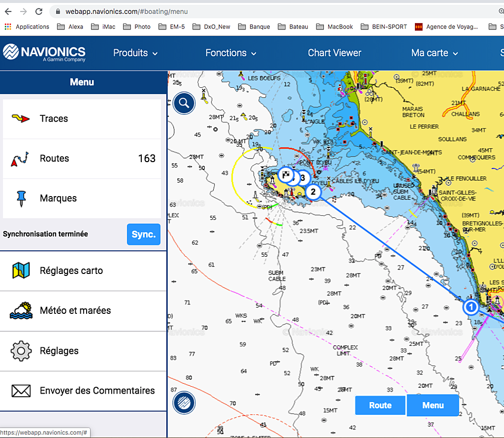
Task: Open the EM-5 bookmark folder
Action: 172,27
